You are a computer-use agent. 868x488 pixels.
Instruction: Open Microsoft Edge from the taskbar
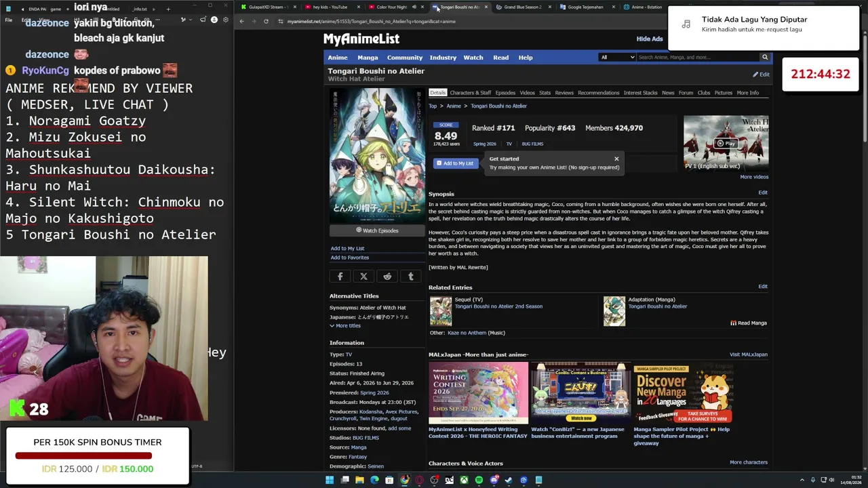tap(374, 480)
